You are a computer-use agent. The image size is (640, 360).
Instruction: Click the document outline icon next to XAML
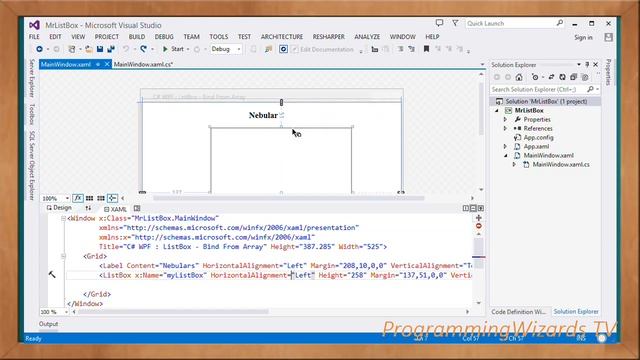(x=137, y=209)
